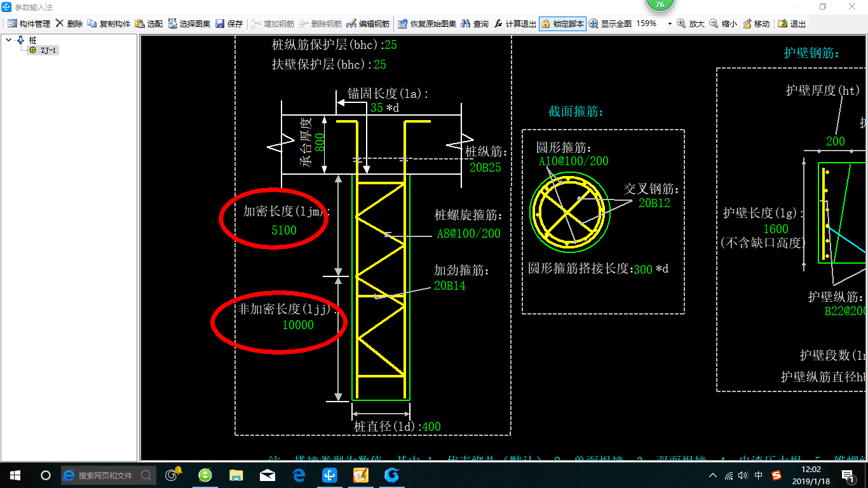This screenshot has height=488, width=868.
Task: Zoom out with 缩小
Action: [x=723, y=24]
